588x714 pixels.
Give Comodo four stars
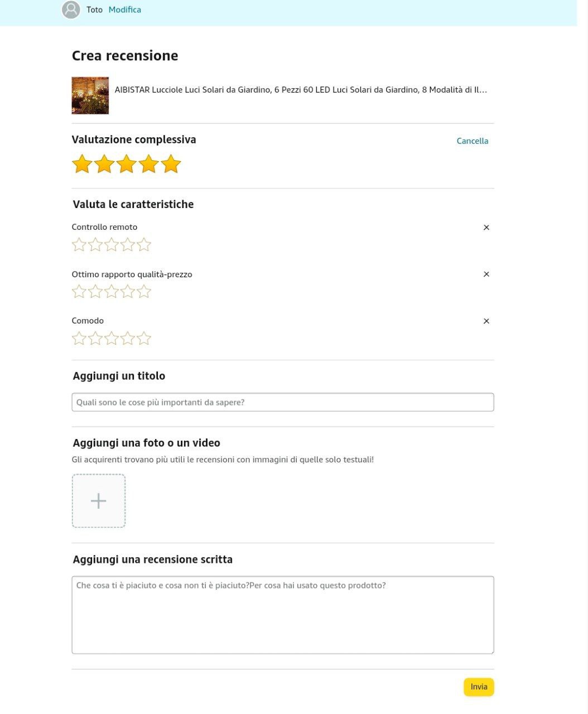pos(128,338)
